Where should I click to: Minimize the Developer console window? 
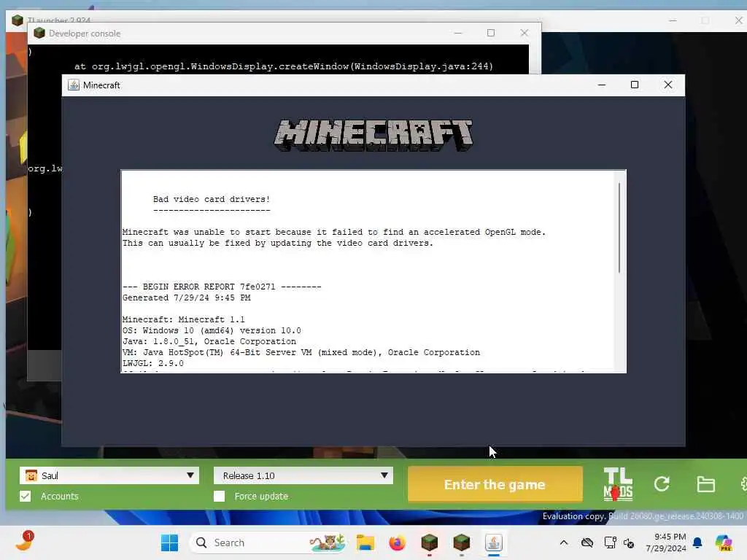458,33
